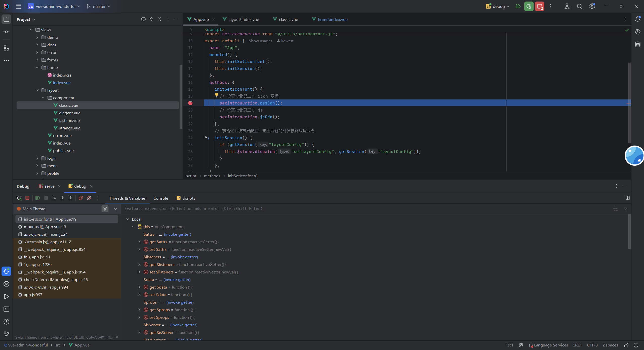Open the Project view dropdown

(x=26, y=19)
